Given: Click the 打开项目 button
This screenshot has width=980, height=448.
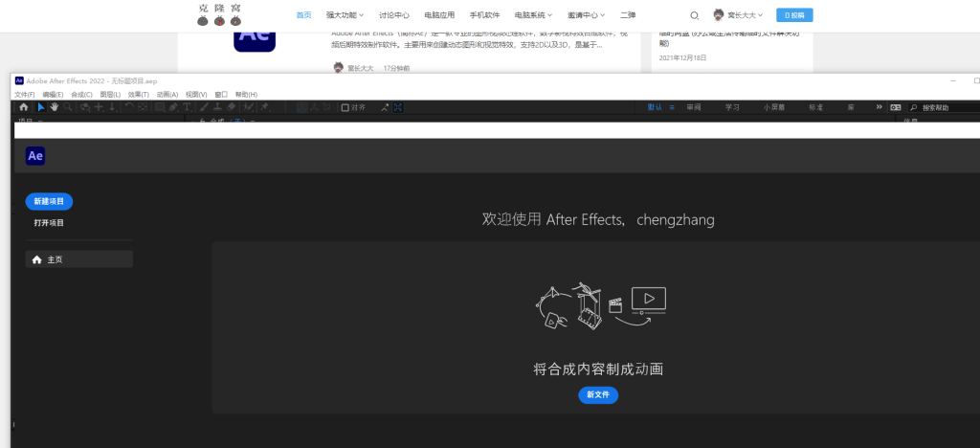Looking at the screenshot, I should [49, 222].
